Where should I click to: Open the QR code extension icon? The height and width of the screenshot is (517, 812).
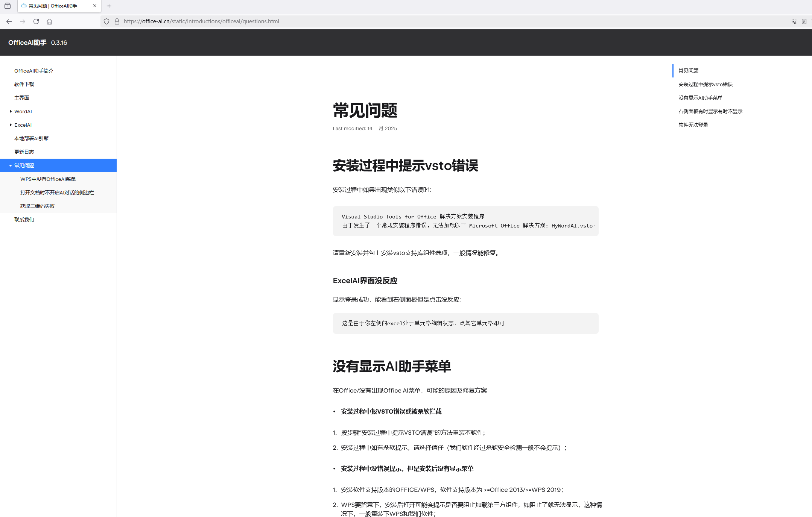(x=793, y=21)
